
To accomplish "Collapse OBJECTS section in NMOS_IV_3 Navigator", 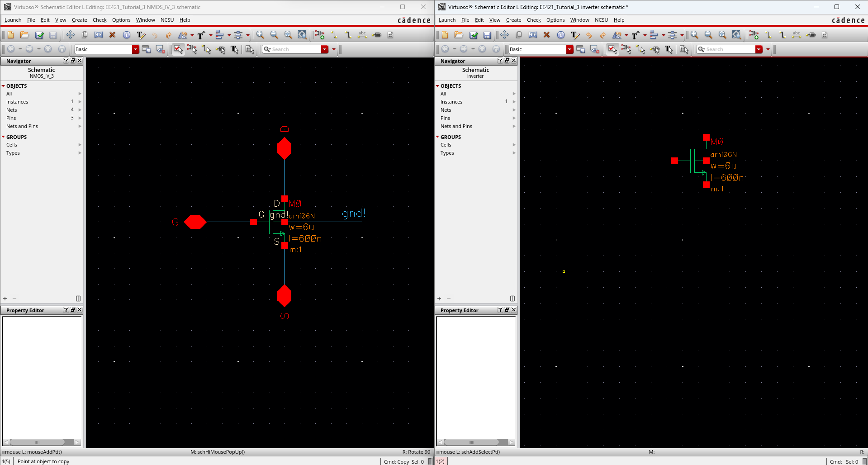I will 4,86.
